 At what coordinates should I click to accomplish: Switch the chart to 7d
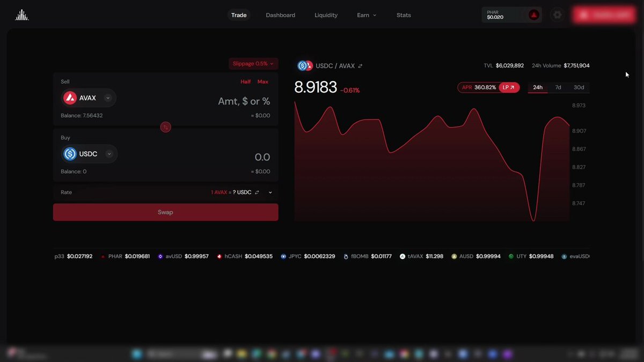click(558, 87)
